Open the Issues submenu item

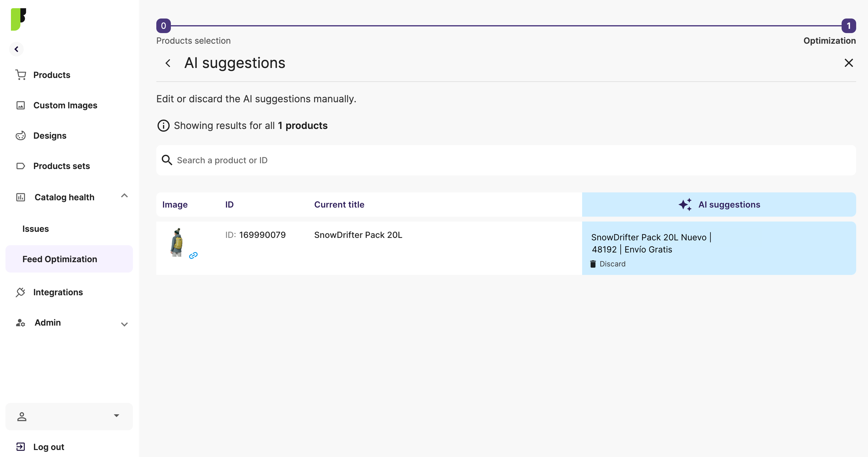[36, 229]
